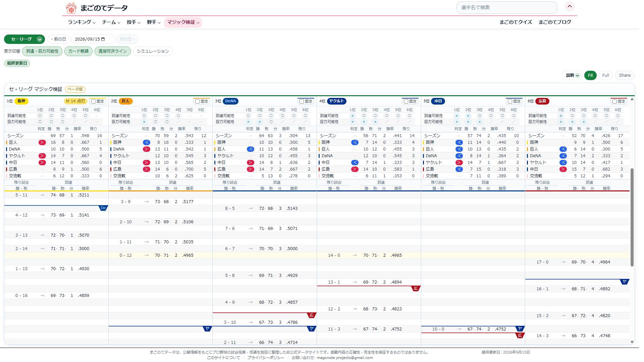Image resolution: width=644 pixels, height=362 pixels.
Task: Click the 巨人 team badge
Action: pos(126,101)
